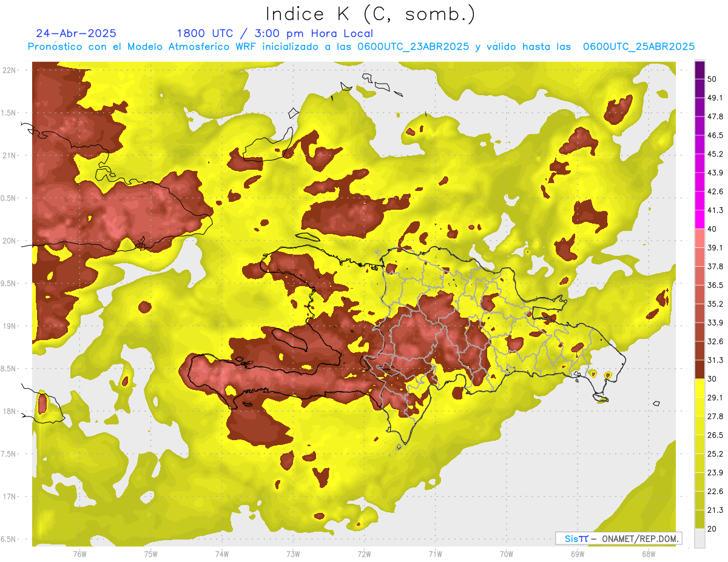Image resolution: width=728 pixels, height=562 pixels.
Task: Click the title "Indice K (C, somb.)"
Action: click(370, 14)
